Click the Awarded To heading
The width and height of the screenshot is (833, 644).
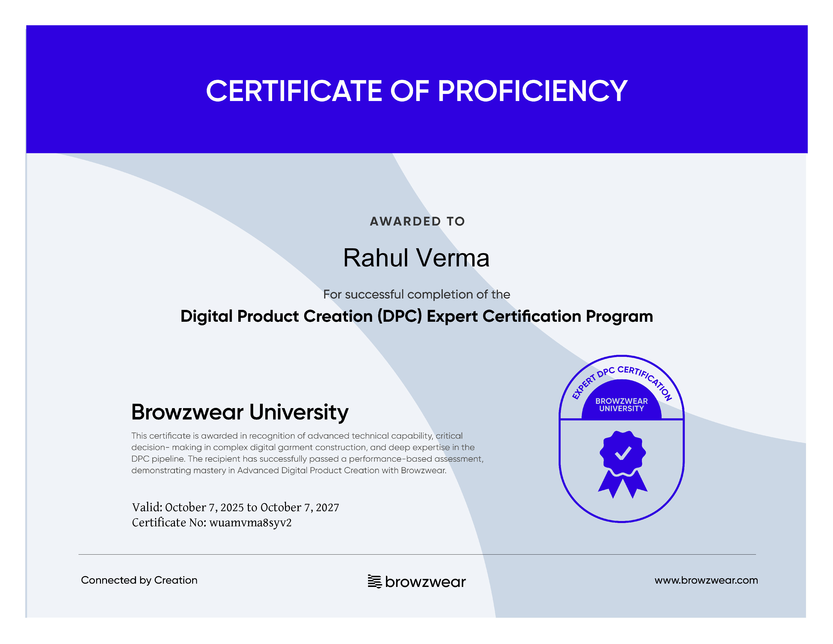click(417, 221)
